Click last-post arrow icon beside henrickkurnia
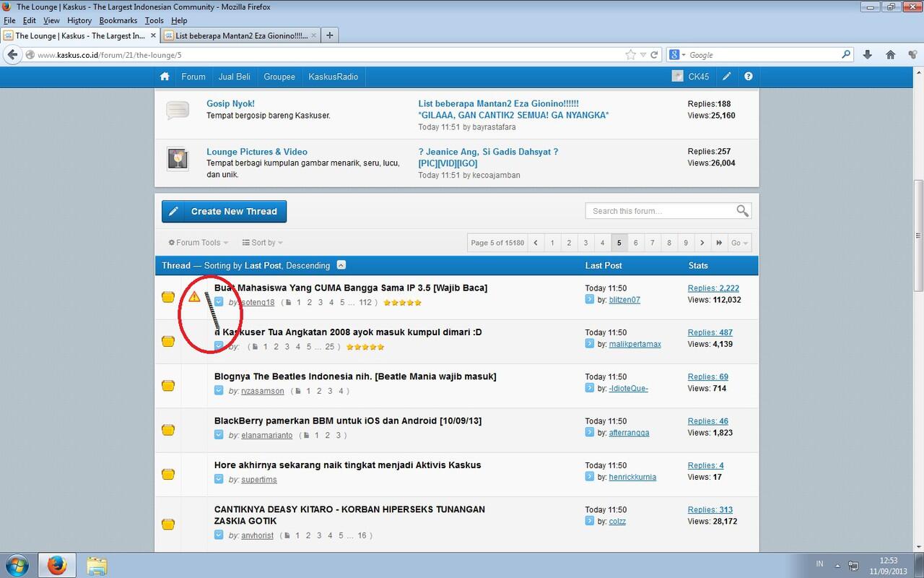 pos(590,477)
